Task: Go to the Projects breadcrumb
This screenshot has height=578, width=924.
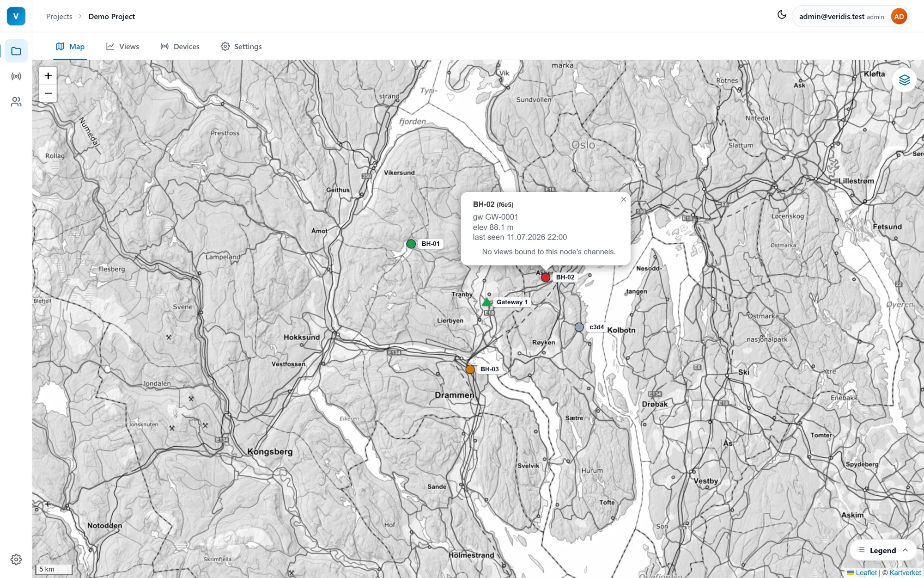Action: click(59, 16)
